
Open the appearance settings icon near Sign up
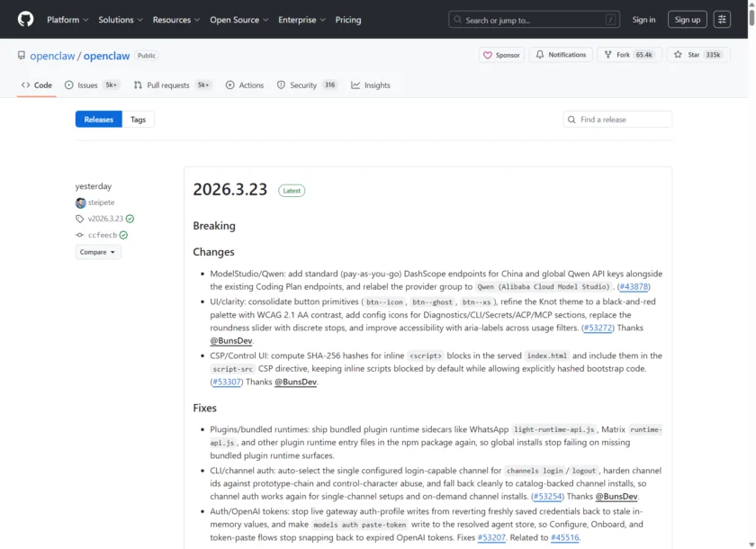coord(722,19)
